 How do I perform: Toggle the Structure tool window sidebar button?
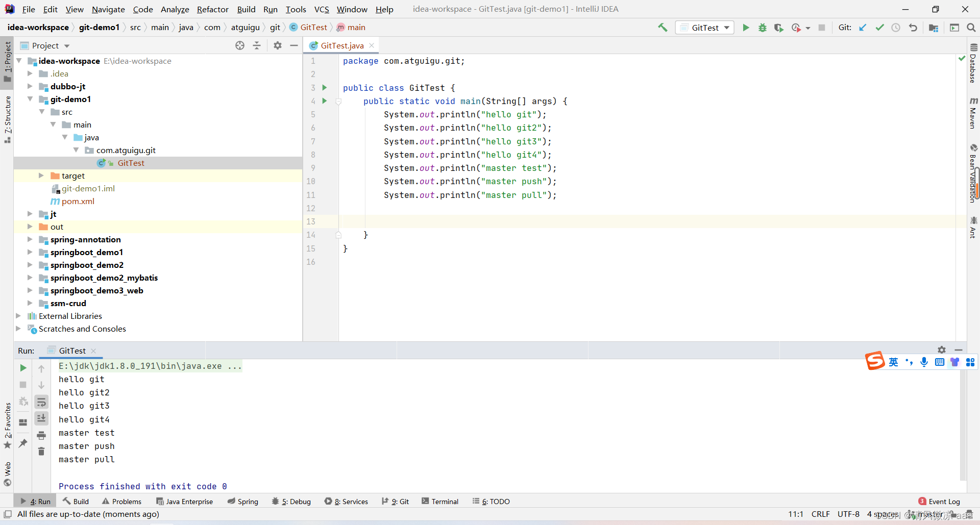point(7,119)
